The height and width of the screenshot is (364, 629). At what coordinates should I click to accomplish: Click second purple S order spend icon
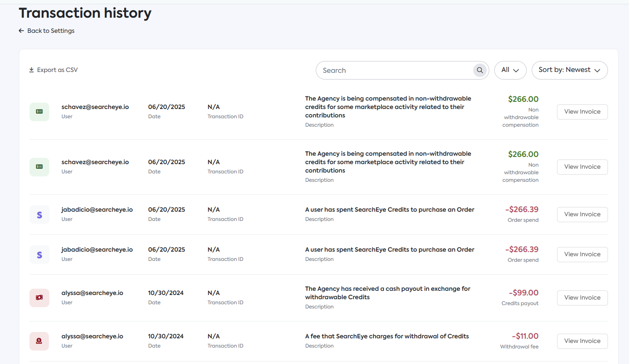click(39, 255)
